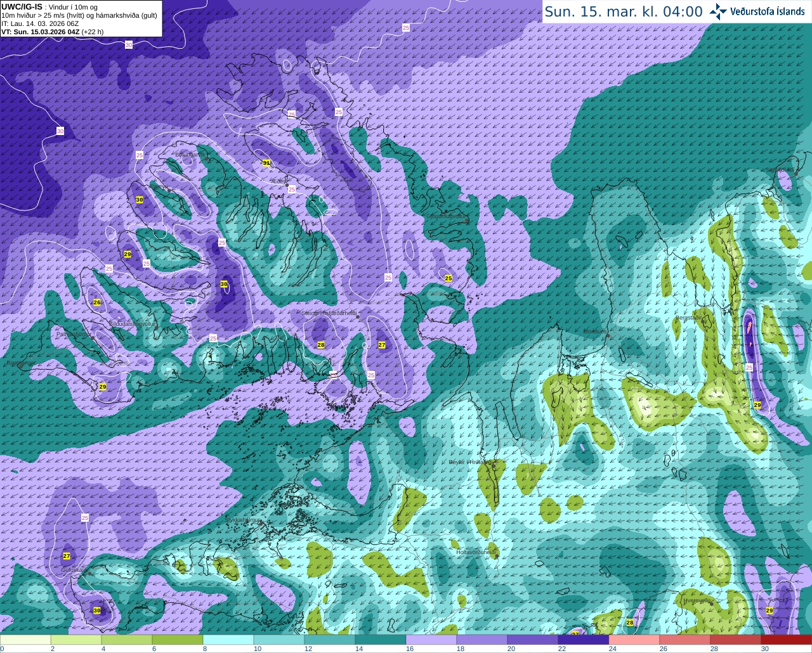Click the dark red above-30 m/s legend swatch
Viewport: 812px width, 653px height.
pos(787,640)
